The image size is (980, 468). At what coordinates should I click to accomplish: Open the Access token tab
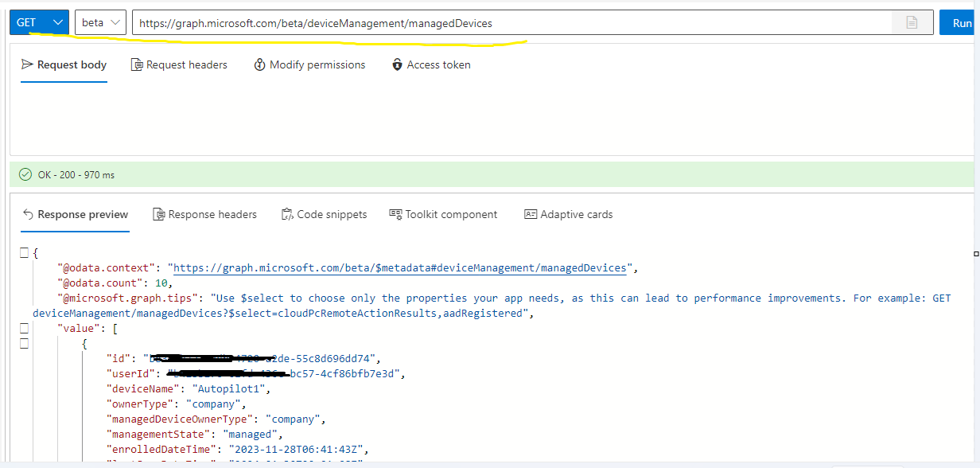[x=431, y=65]
